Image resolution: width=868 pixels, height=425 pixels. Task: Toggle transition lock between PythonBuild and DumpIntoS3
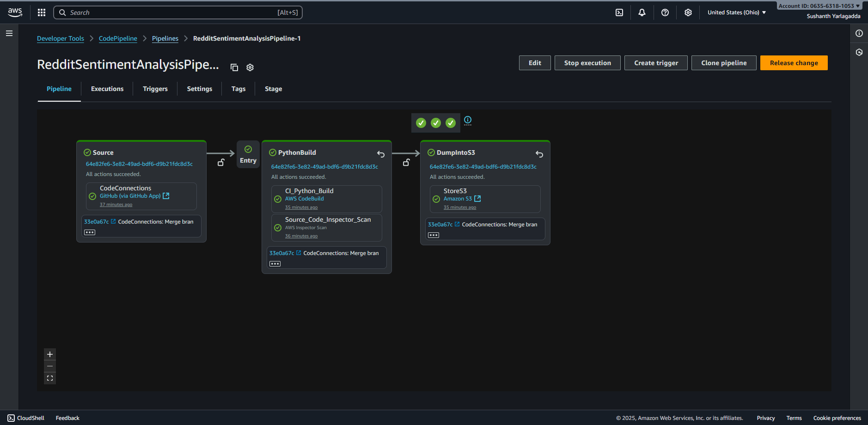(x=406, y=163)
